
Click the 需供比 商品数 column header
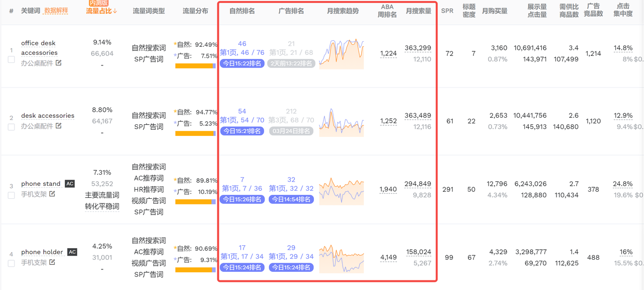569,11
